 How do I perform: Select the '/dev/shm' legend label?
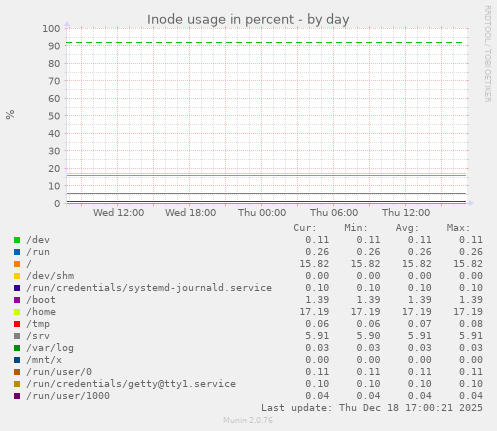click(50, 276)
